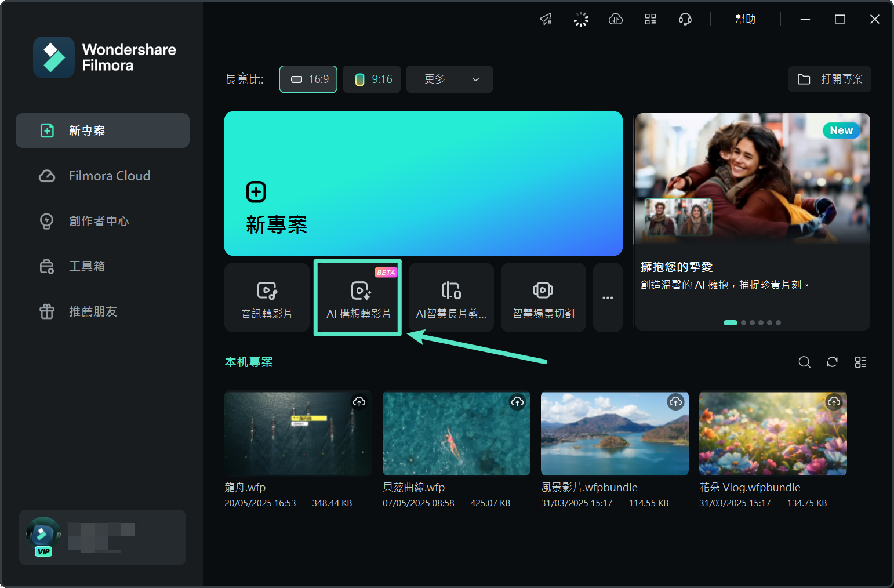Image resolution: width=894 pixels, height=588 pixels.
Task: Click the 貝茲曲線.wfp file name
Action: (x=414, y=487)
